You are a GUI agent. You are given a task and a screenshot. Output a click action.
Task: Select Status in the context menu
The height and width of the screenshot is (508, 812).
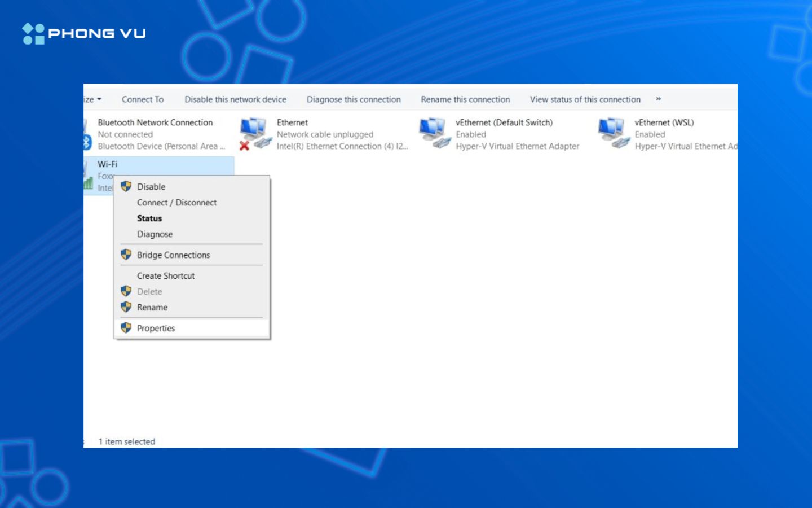tap(149, 218)
